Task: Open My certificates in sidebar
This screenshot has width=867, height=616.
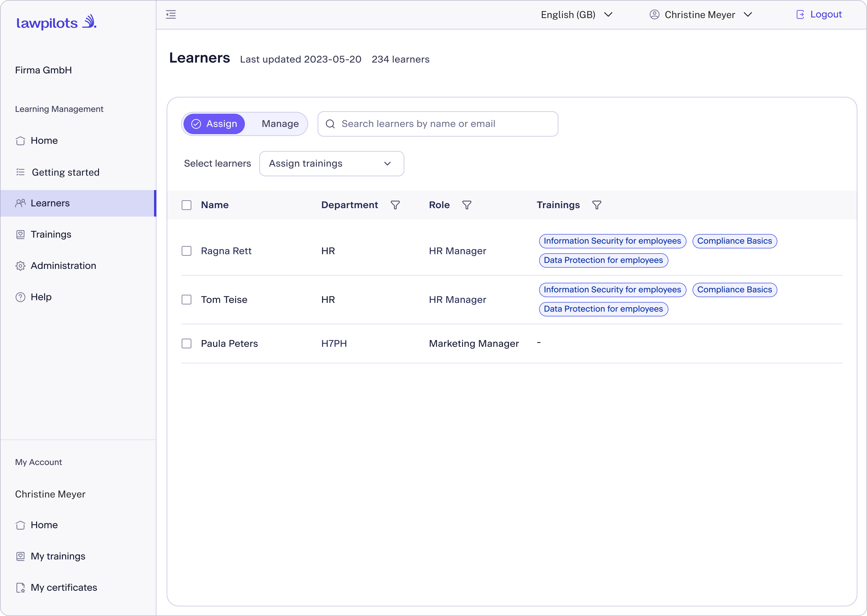Action: pos(78,587)
